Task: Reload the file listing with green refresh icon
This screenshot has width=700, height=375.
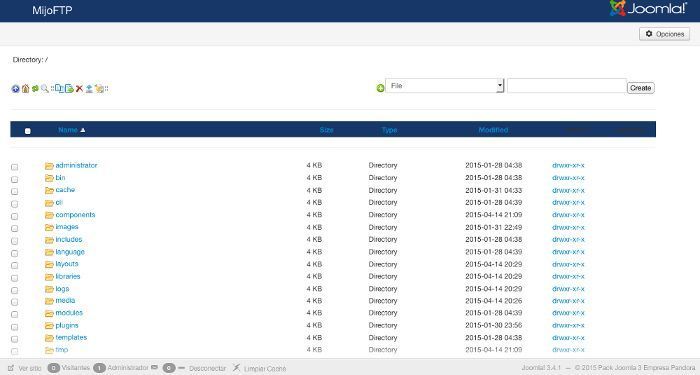Action: coord(35,89)
